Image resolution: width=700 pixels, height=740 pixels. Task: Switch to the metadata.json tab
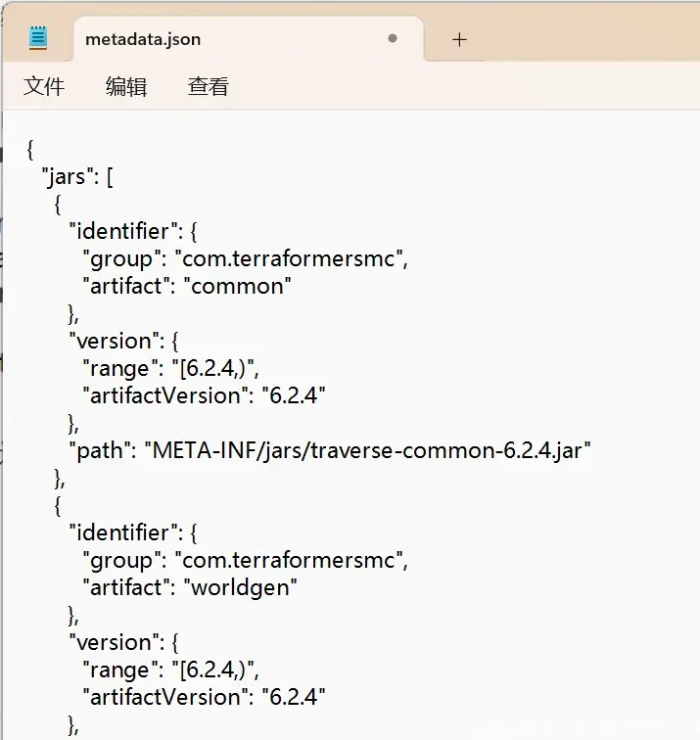click(x=143, y=39)
